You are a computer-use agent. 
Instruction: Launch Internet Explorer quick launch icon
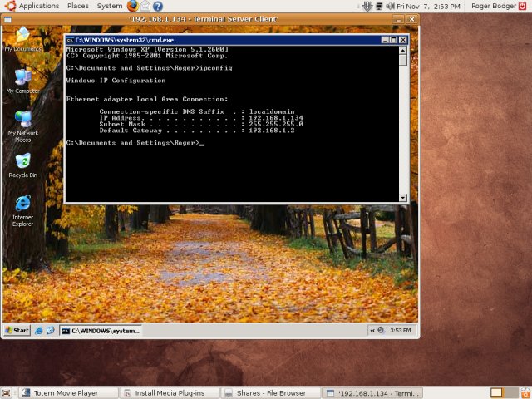(39, 331)
